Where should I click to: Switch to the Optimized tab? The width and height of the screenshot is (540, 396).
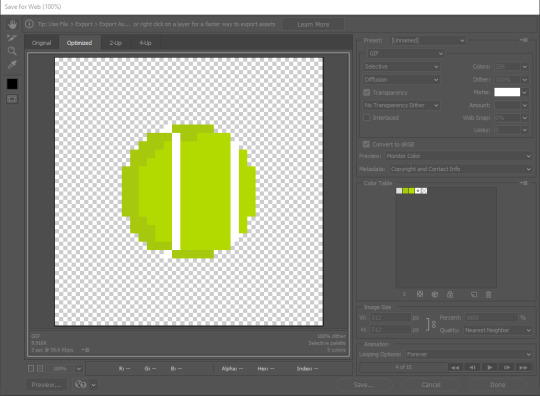point(79,43)
